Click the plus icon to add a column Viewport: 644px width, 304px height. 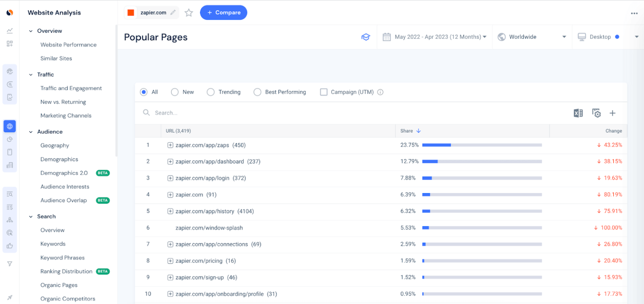point(613,113)
